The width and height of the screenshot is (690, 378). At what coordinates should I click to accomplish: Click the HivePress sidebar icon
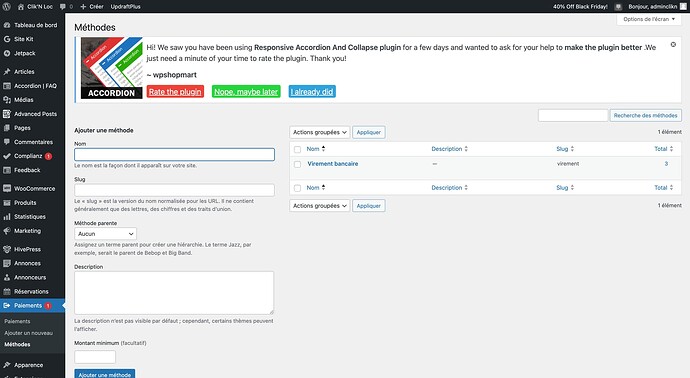click(x=7, y=250)
